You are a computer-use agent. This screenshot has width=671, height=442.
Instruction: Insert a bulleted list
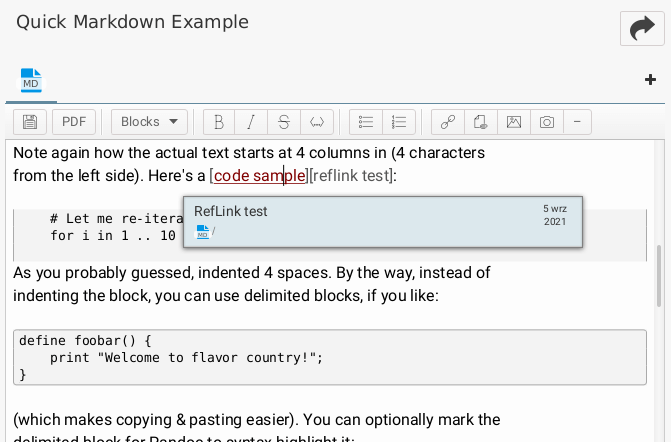point(366,122)
